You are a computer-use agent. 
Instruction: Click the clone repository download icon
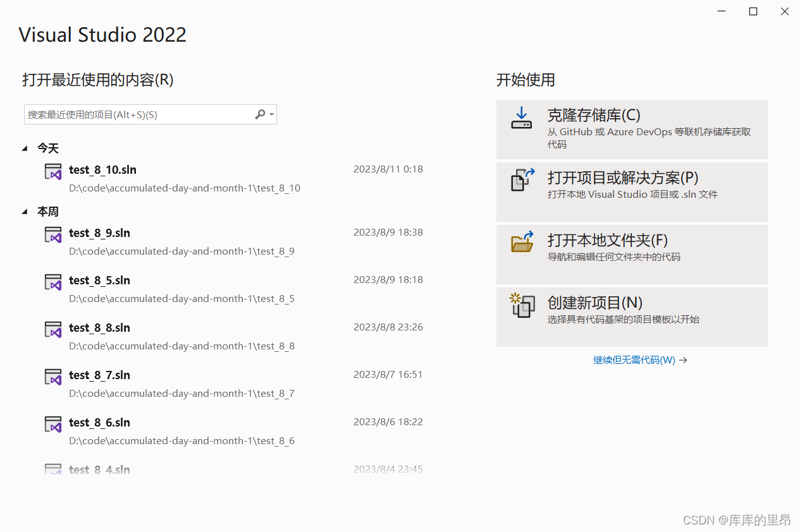(522, 118)
